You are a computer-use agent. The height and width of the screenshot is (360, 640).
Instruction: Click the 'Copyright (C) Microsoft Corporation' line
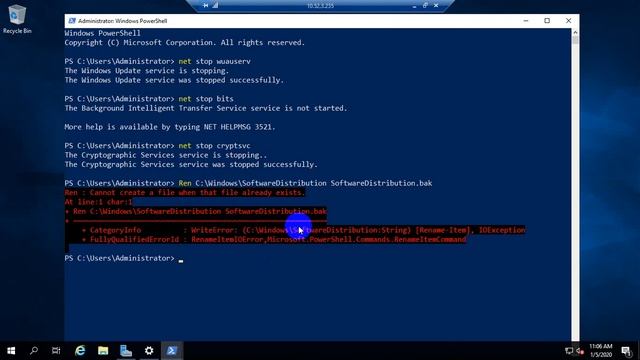(184, 43)
